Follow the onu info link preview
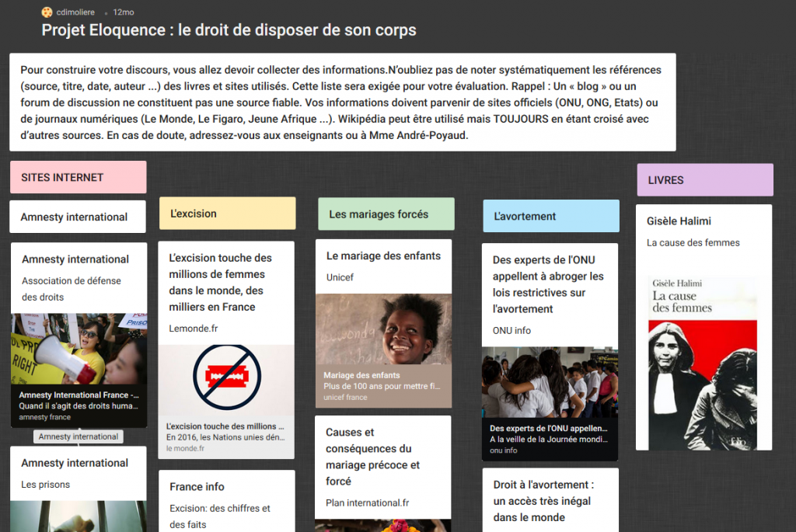 (550, 440)
